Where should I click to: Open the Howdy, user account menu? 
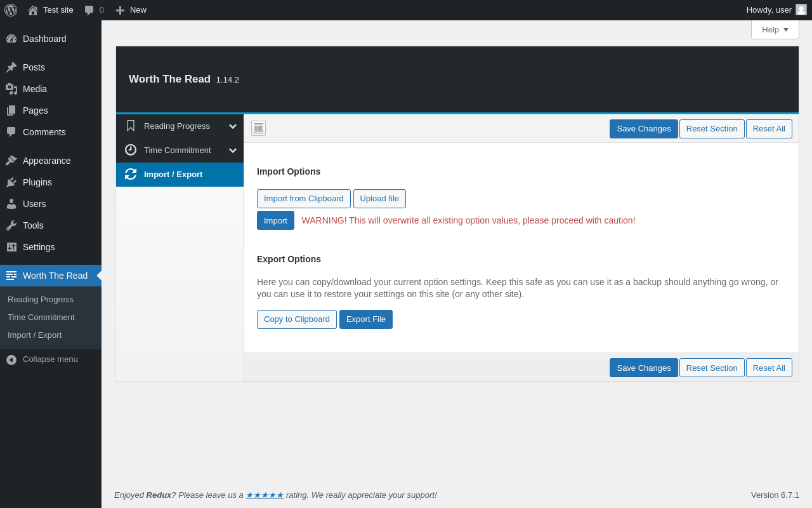click(776, 10)
